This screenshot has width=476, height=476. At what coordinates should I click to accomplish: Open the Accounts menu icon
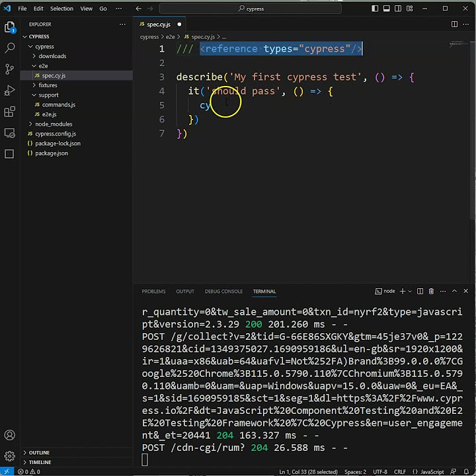pos(9,435)
